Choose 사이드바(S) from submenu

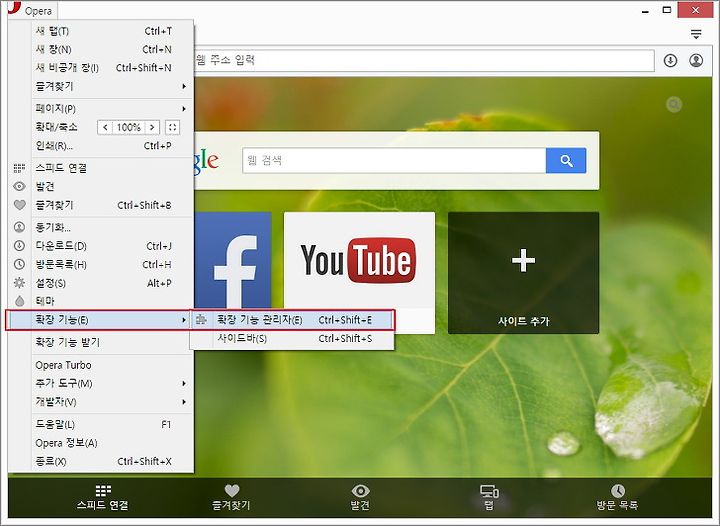coord(292,338)
